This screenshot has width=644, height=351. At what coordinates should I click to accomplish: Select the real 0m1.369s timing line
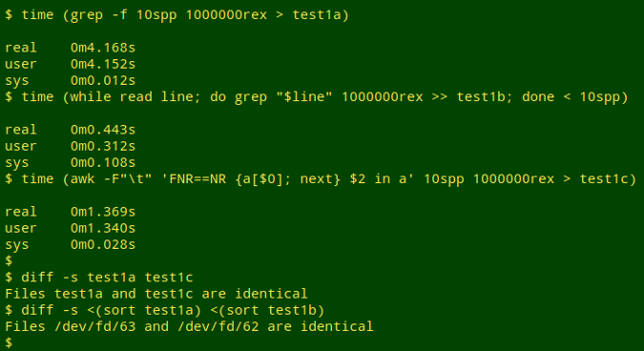click(71, 212)
